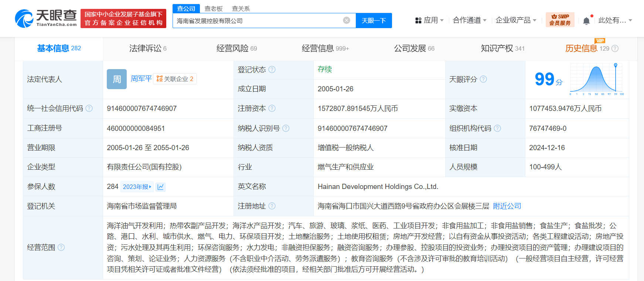
Task: Click help icon next to 登记状态
Action: (x=272, y=70)
